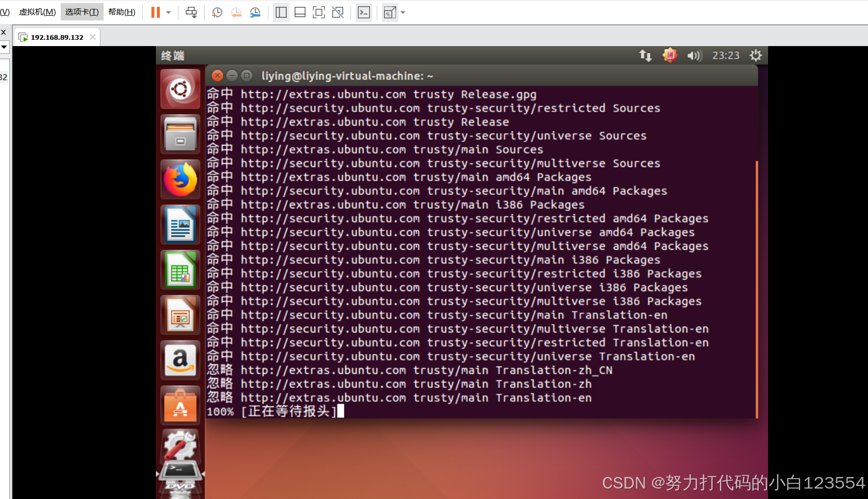Viewport: 868px width, 499px height.
Task: Open the Files manager launcher icon
Action: click(181, 134)
